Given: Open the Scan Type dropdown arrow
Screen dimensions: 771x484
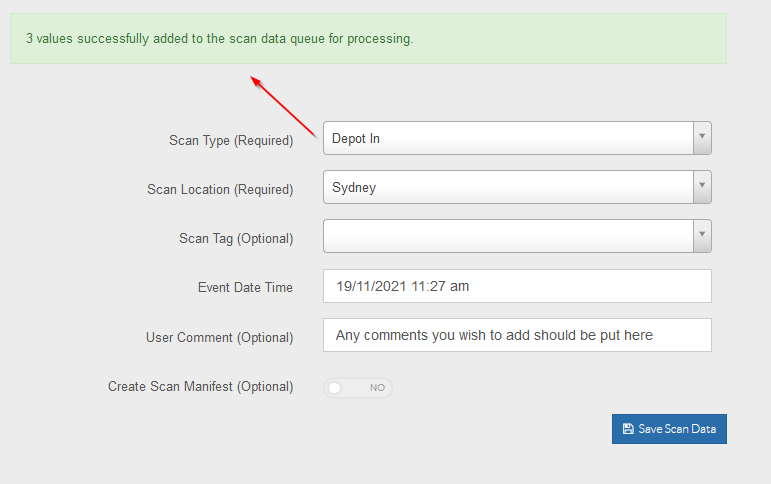Looking at the screenshot, I should click(702, 138).
